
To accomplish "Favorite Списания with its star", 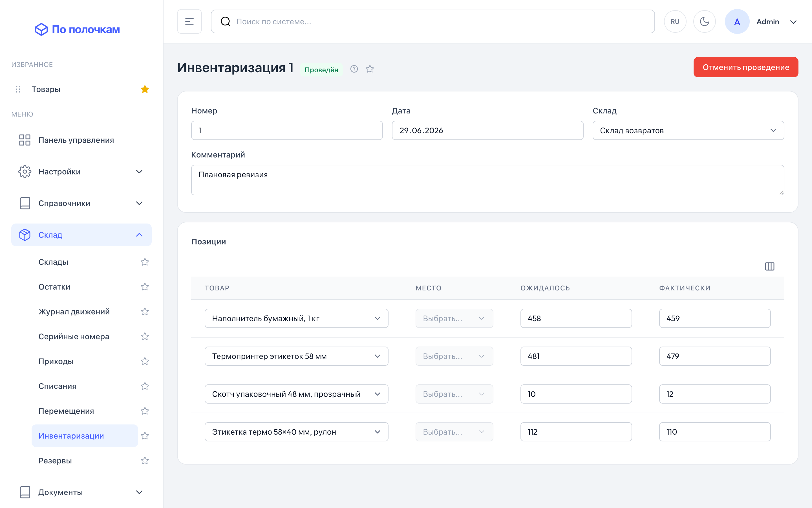I will point(145,386).
